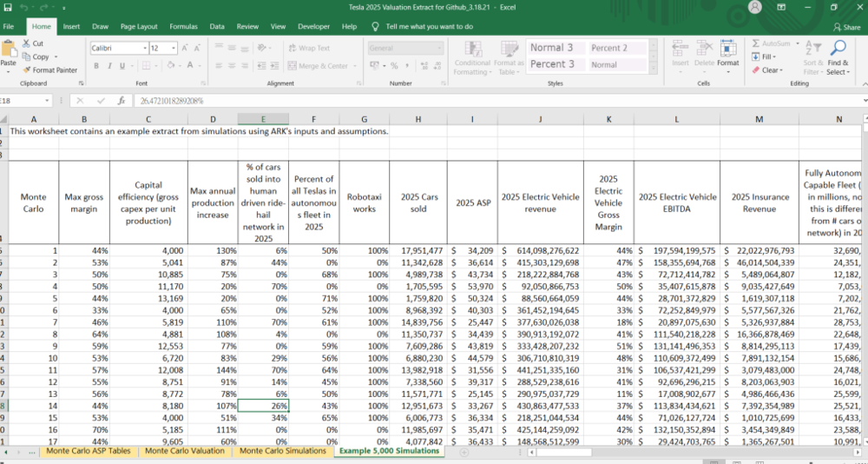The width and height of the screenshot is (868, 464).
Task: Toggle Underline formatting
Action: click(122, 66)
